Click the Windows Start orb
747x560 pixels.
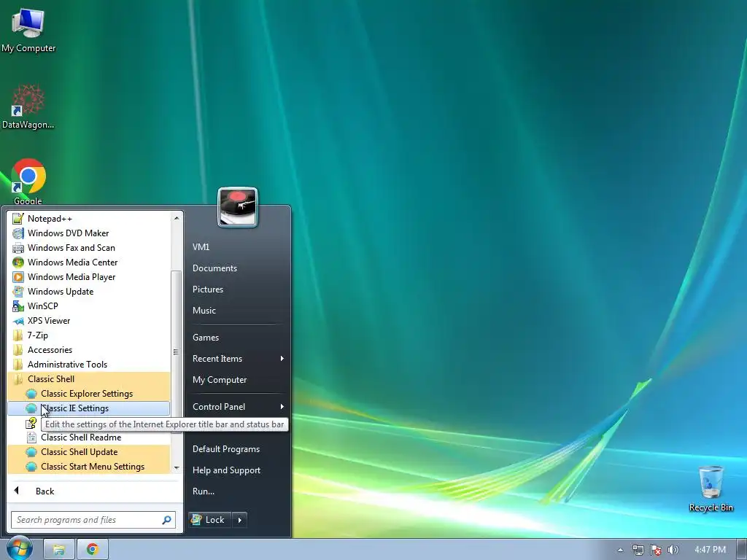[x=19, y=548]
